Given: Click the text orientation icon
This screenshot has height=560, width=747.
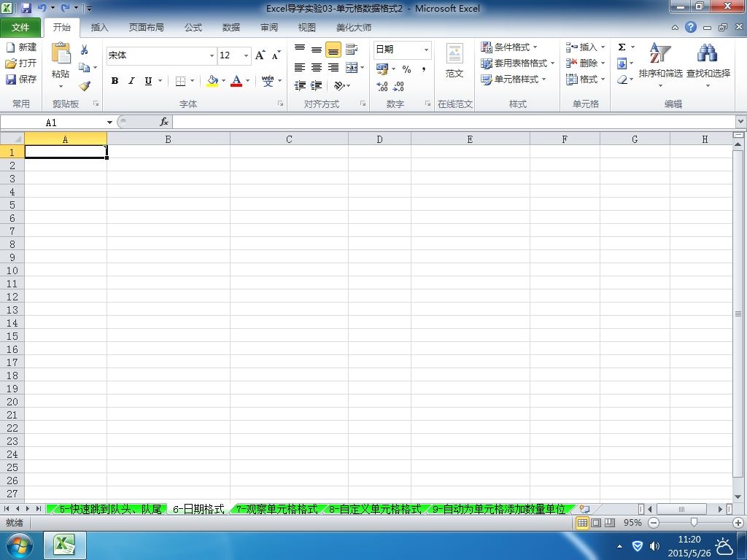Looking at the screenshot, I should click(x=338, y=85).
